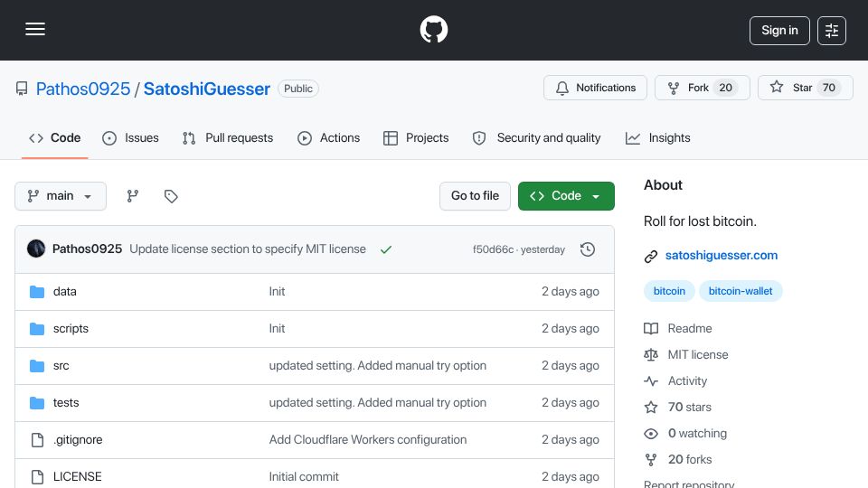Open 'Add Cloudflare Workers configuration' commit
Viewport: 868px width, 488px height.
pyautogui.click(x=368, y=440)
